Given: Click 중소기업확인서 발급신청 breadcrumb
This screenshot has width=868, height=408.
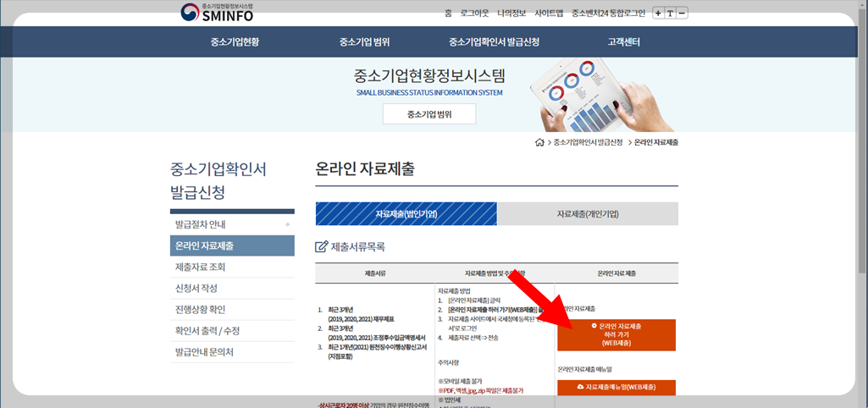Looking at the screenshot, I should click(588, 143).
